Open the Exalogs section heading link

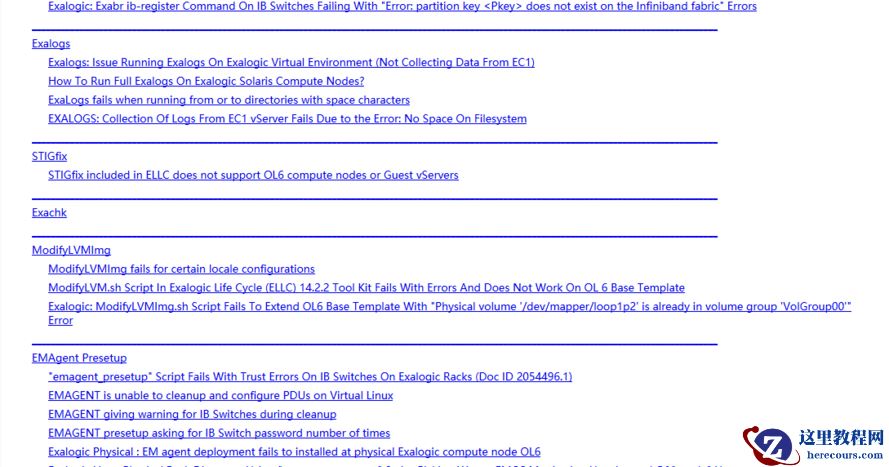pos(51,44)
